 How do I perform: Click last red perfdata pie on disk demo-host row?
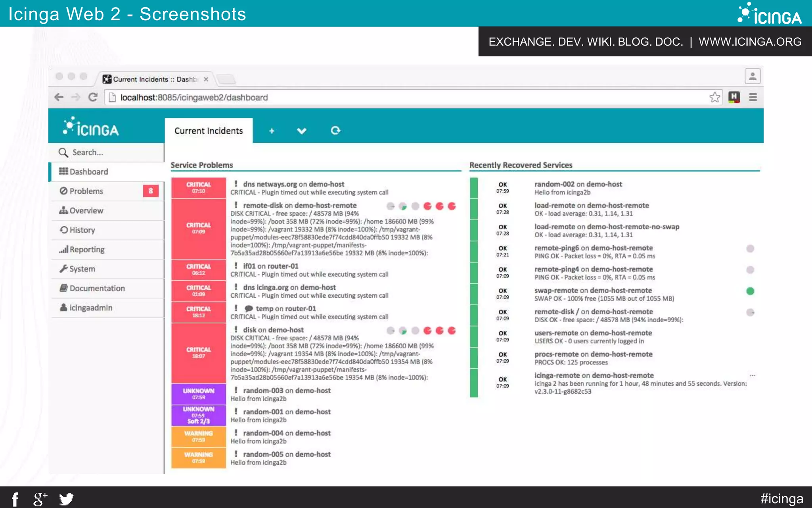pyautogui.click(x=452, y=331)
